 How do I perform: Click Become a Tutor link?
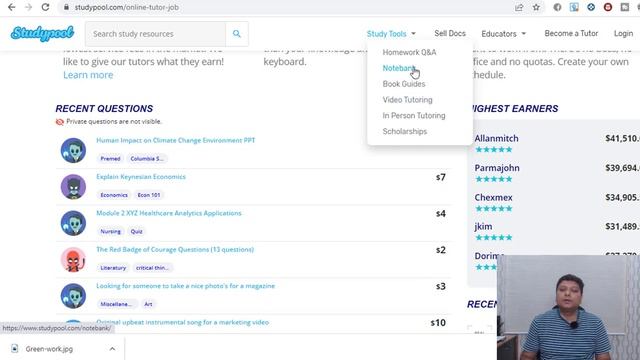pos(571,33)
